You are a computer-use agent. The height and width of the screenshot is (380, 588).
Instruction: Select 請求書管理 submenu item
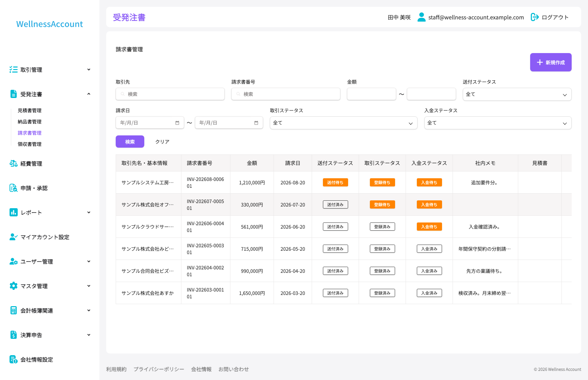(30, 133)
